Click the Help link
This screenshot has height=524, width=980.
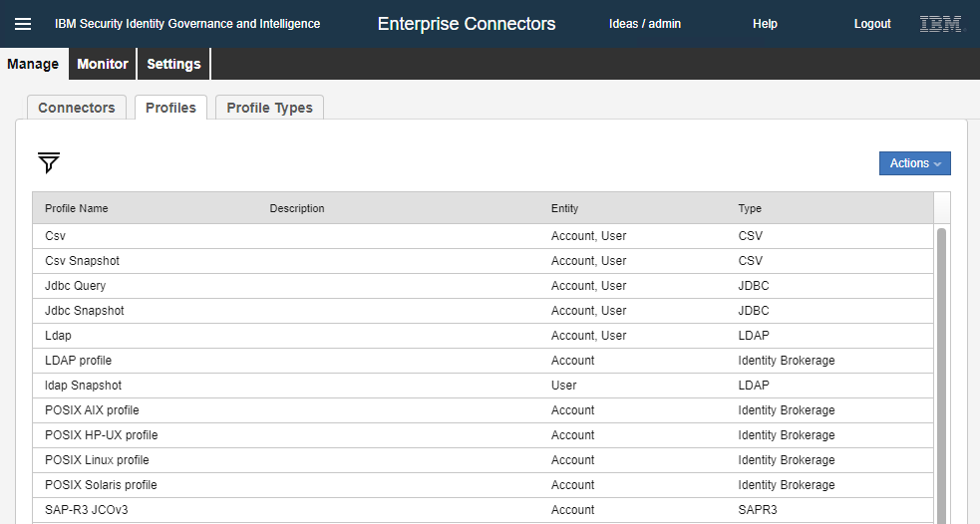coord(765,24)
